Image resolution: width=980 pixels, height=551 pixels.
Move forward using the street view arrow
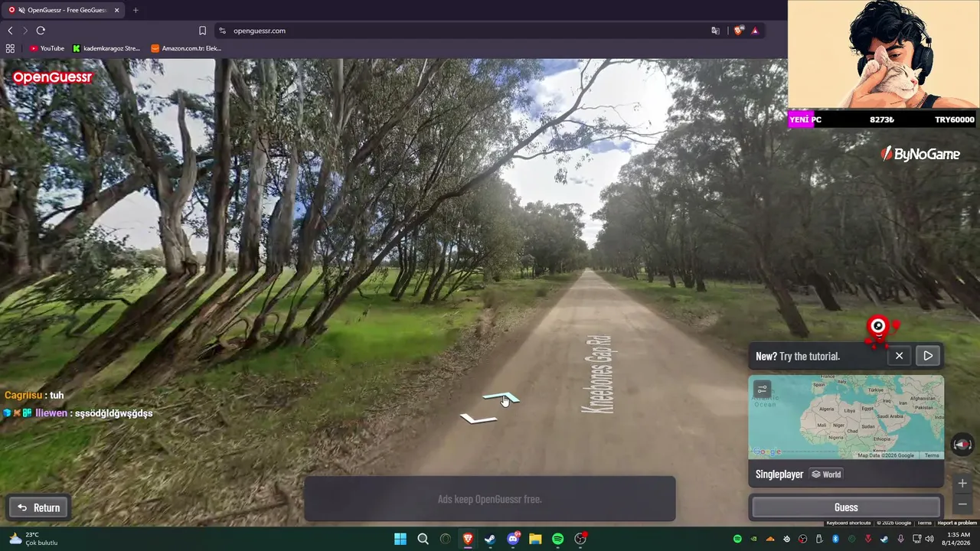tap(501, 398)
